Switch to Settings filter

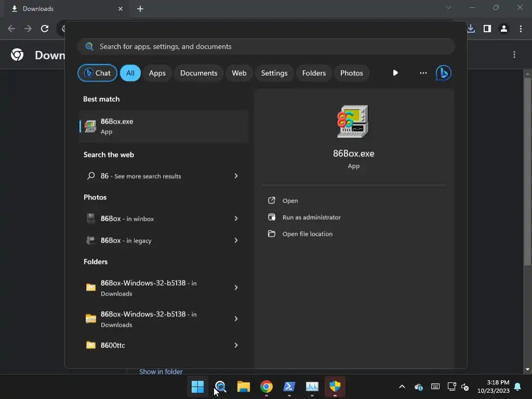pyautogui.click(x=274, y=73)
